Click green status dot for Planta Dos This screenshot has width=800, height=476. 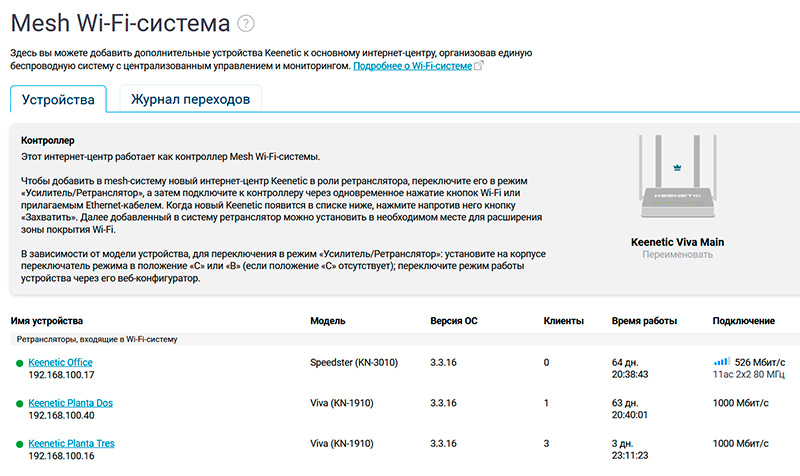coord(19,403)
